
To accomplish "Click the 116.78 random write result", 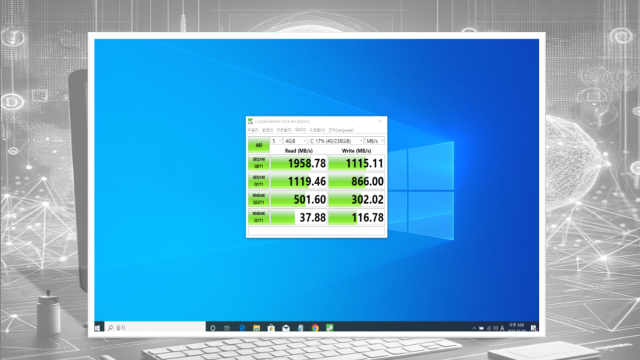I will click(x=356, y=217).
